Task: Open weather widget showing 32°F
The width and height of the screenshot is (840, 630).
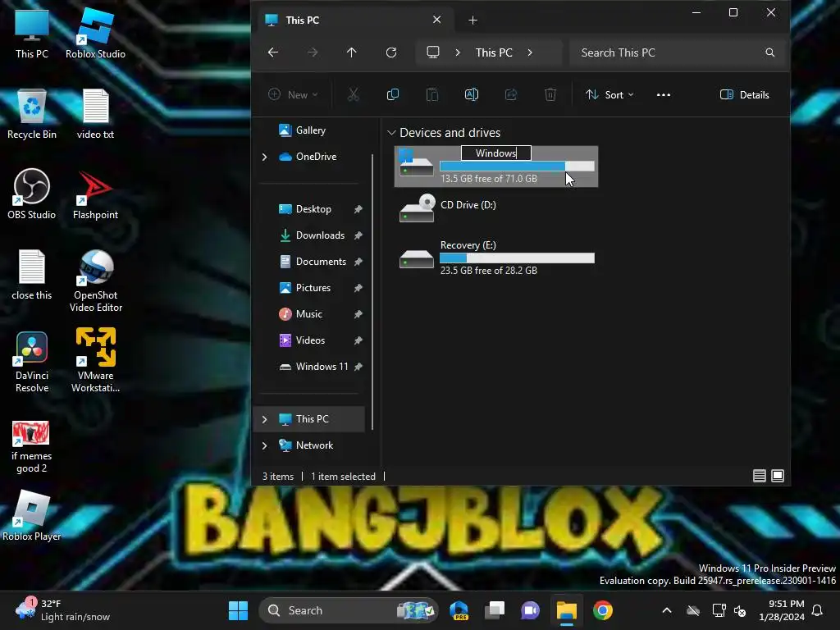Action: (63, 610)
